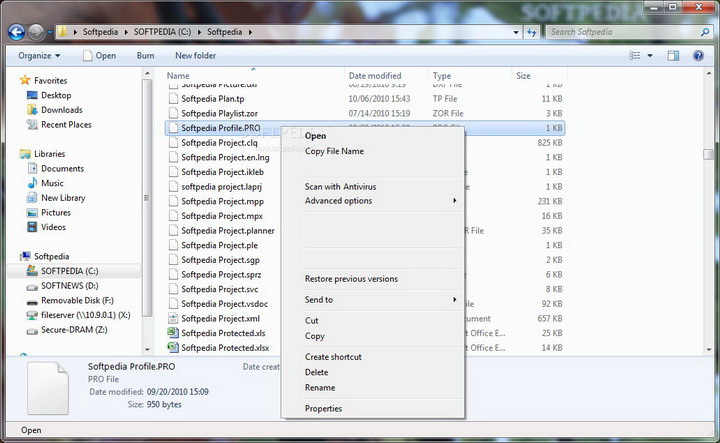720x443 pixels.
Task: Select file Softpedia Project.mpp
Action: click(223, 202)
